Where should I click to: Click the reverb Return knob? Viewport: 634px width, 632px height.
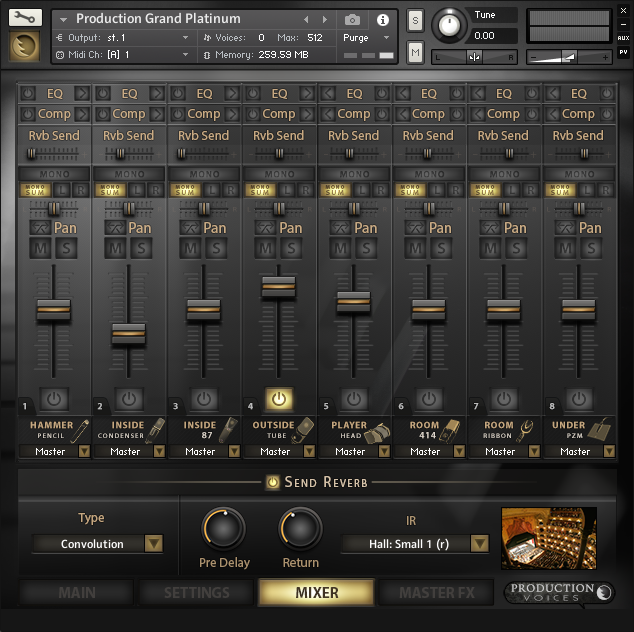pyautogui.click(x=300, y=528)
